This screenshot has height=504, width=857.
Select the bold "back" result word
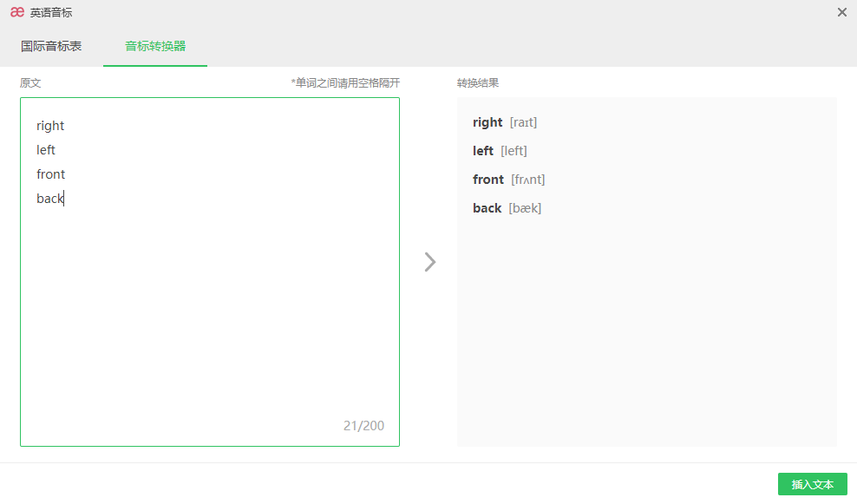[x=487, y=208]
